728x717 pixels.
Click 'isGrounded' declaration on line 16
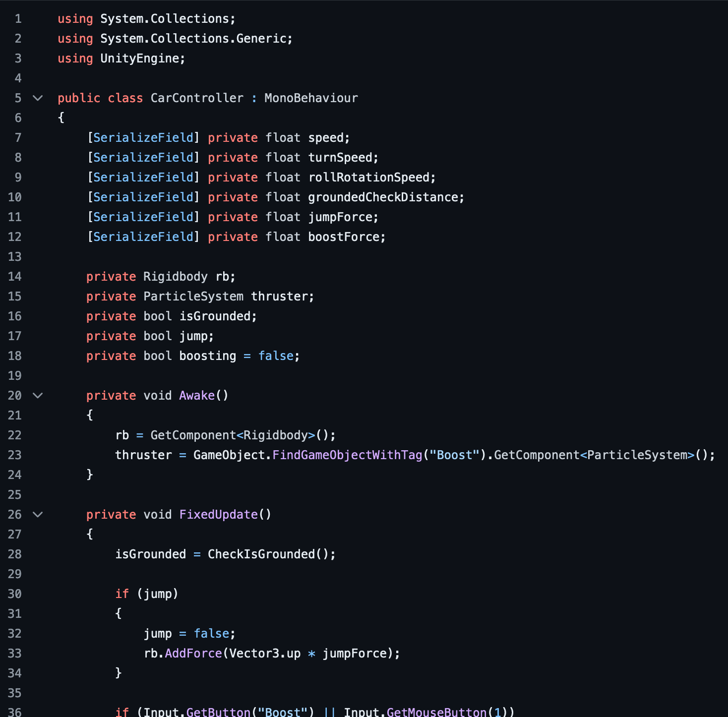tap(215, 316)
